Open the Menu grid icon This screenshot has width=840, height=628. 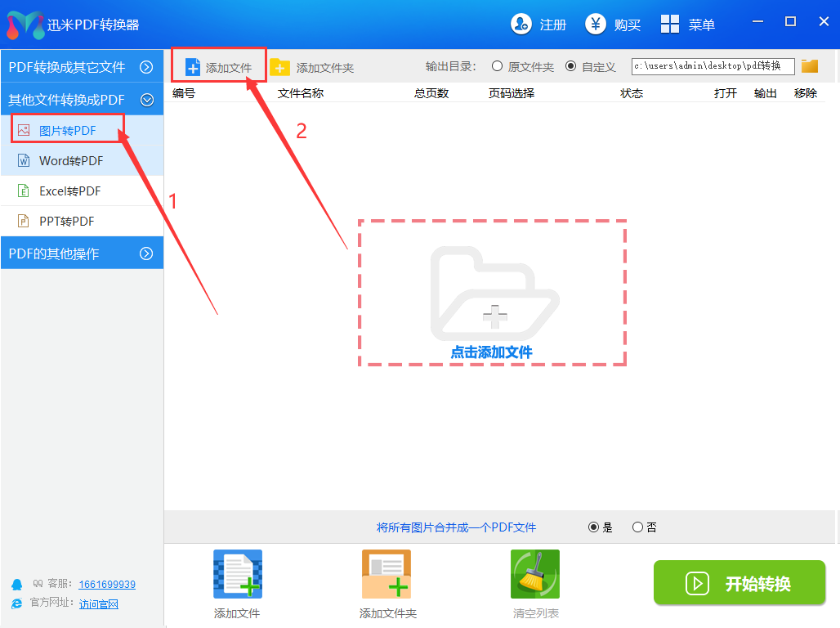[x=670, y=25]
